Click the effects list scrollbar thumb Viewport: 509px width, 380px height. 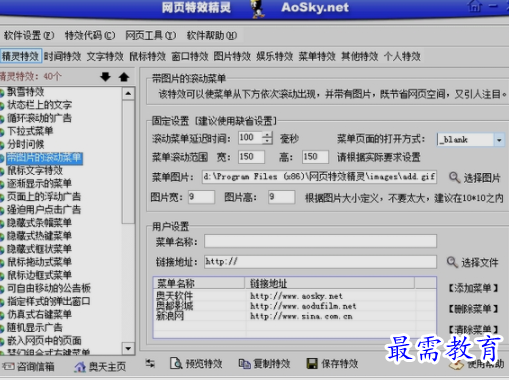[x=128, y=162]
